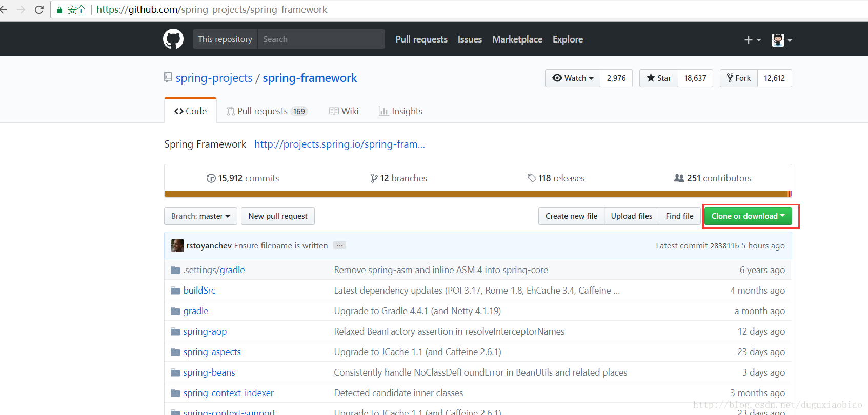Image resolution: width=868 pixels, height=415 pixels.
Task: View the 12,612 forks count
Action: pos(774,78)
